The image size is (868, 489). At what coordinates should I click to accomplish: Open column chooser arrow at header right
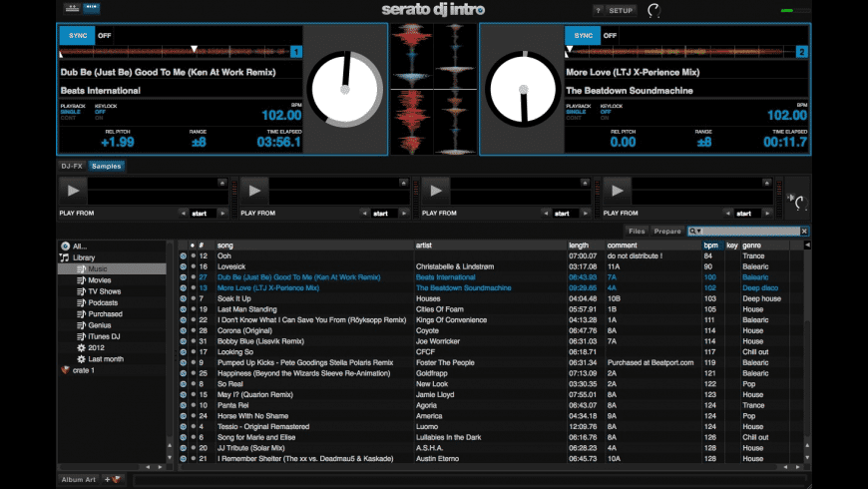[807, 245]
